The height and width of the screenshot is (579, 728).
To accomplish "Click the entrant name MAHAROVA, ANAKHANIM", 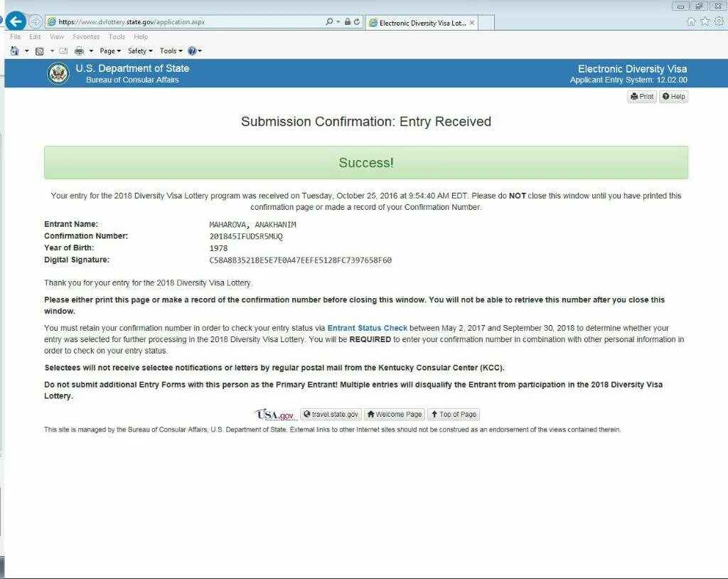I will click(x=252, y=225).
